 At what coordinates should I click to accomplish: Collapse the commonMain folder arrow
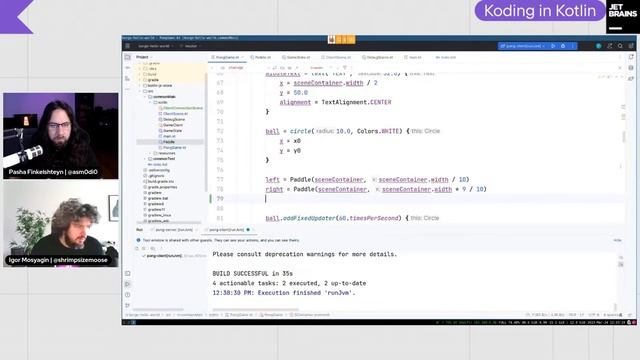pos(145,97)
